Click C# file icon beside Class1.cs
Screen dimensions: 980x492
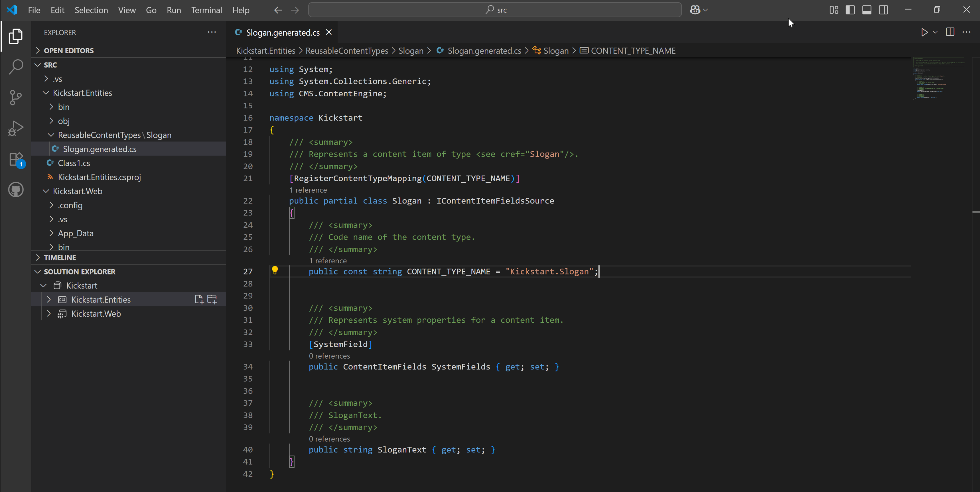[x=50, y=163]
